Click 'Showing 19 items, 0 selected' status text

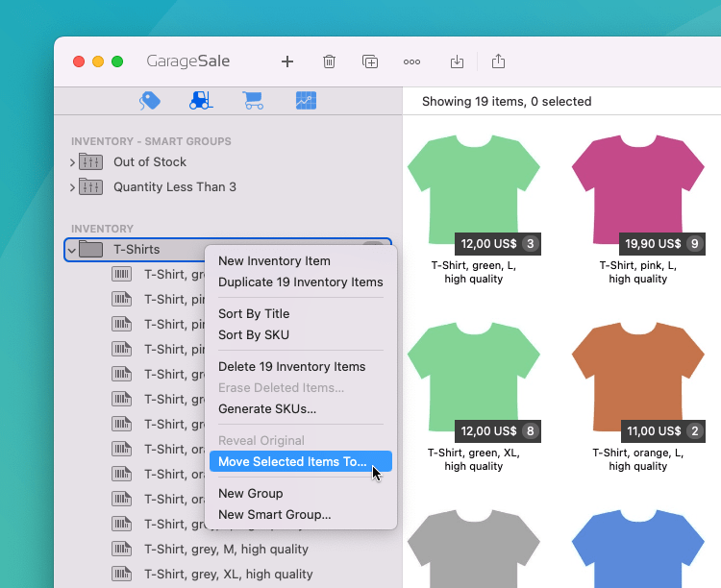[x=507, y=101]
